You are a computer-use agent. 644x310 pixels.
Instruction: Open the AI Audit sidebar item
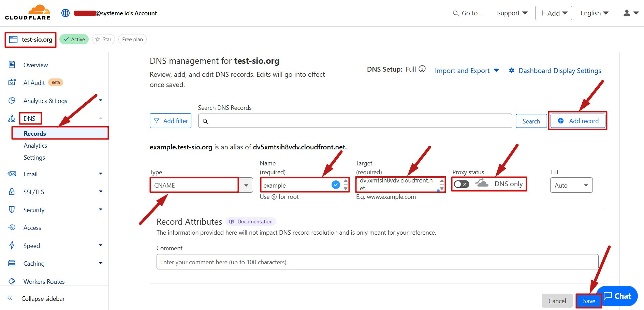tap(34, 83)
